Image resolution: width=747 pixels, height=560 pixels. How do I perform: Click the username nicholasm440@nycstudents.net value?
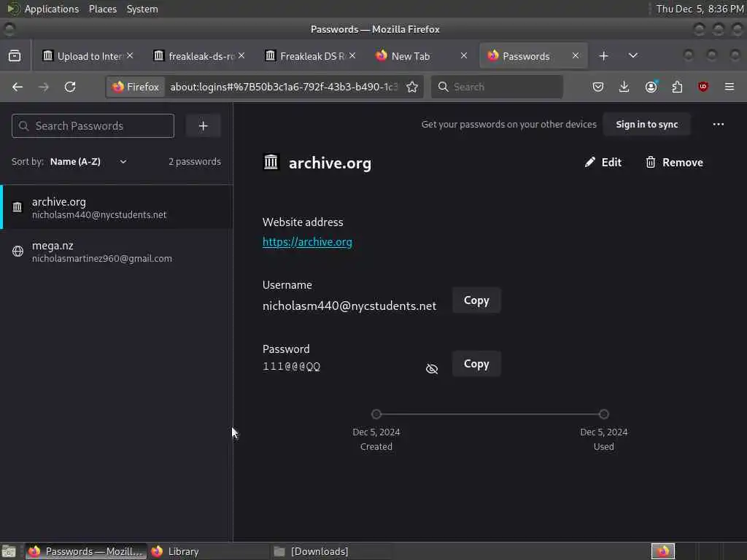click(x=349, y=306)
